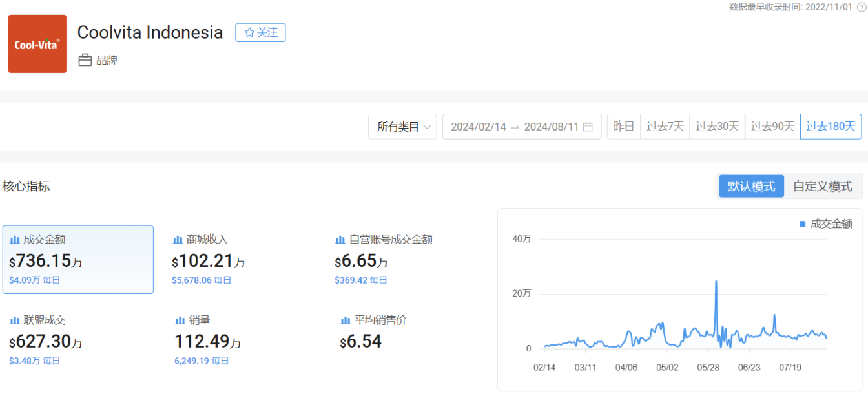Viewport: 868px width, 398px height.
Task: Switch to 默认模式 display mode
Action: [x=751, y=186]
